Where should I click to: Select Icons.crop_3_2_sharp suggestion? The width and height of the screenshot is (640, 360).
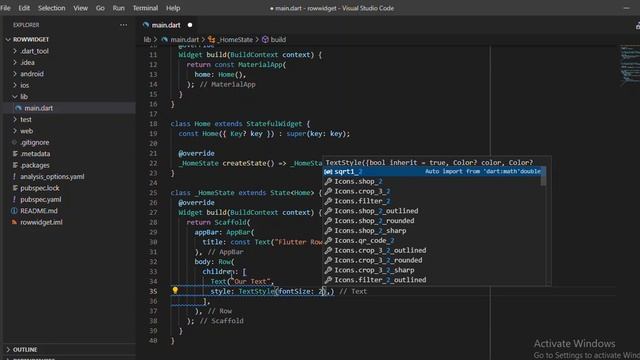click(433, 270)
